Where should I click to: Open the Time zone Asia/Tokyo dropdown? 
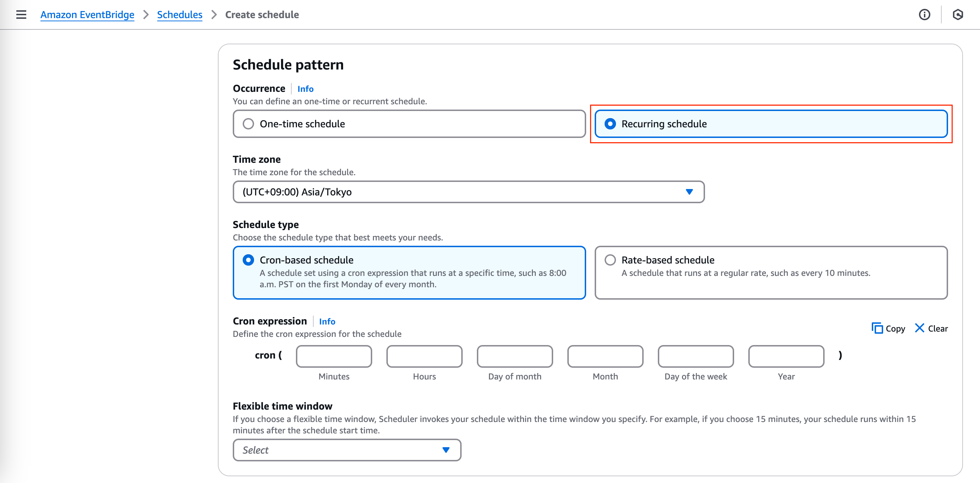[x=468, y=192]
